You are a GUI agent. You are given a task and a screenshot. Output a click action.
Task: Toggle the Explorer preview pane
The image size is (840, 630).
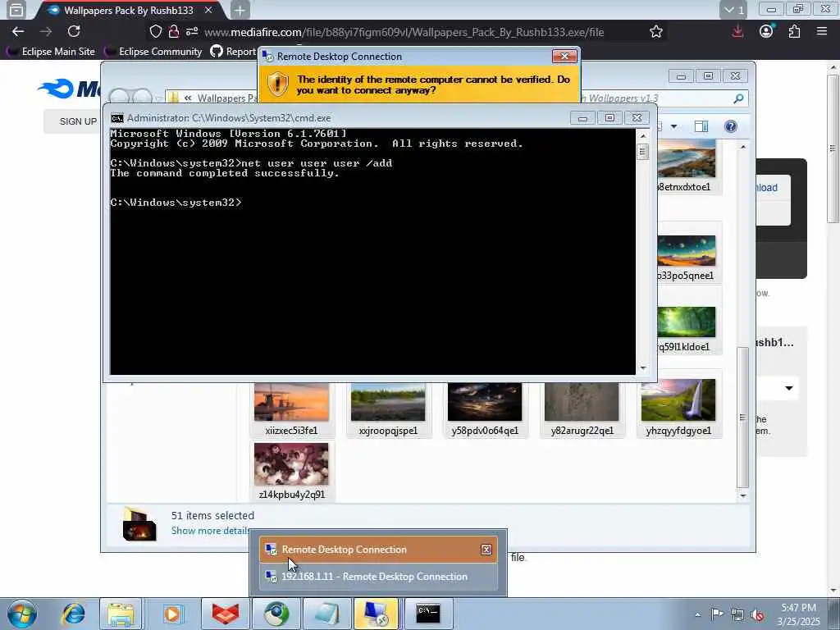pyautogui.click(x=701, y=126)
